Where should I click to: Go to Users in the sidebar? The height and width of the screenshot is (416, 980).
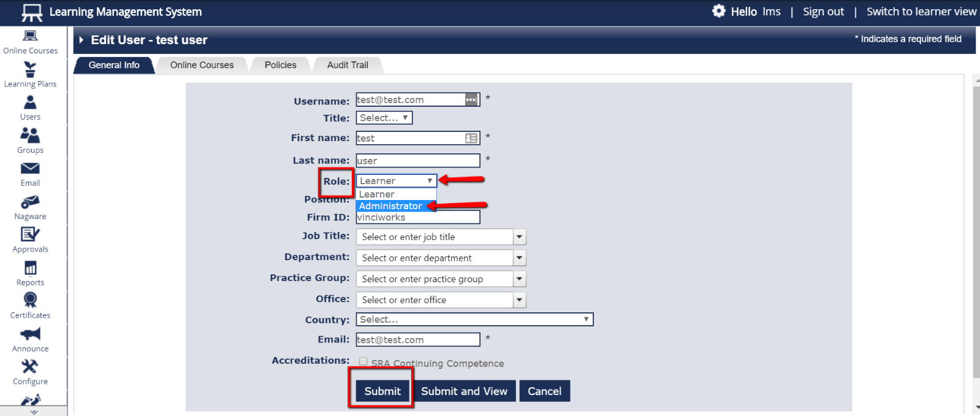(30, 108)
